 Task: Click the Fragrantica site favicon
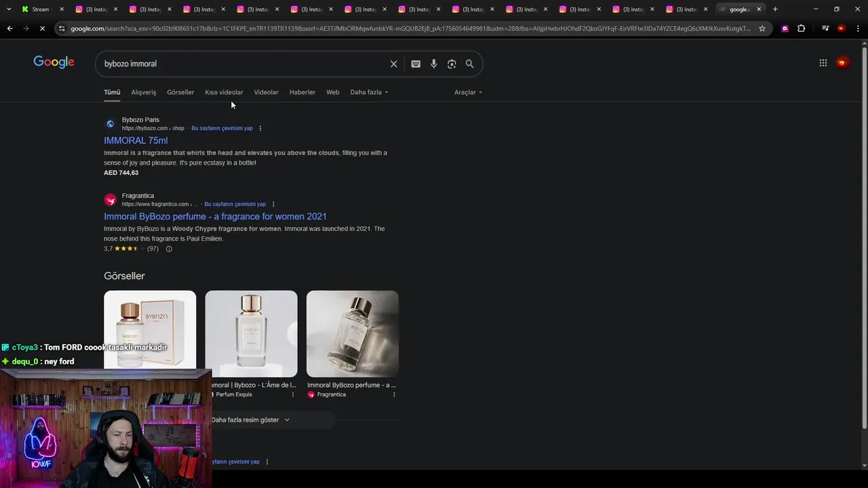pyautogui.click(x=110, y=200)
